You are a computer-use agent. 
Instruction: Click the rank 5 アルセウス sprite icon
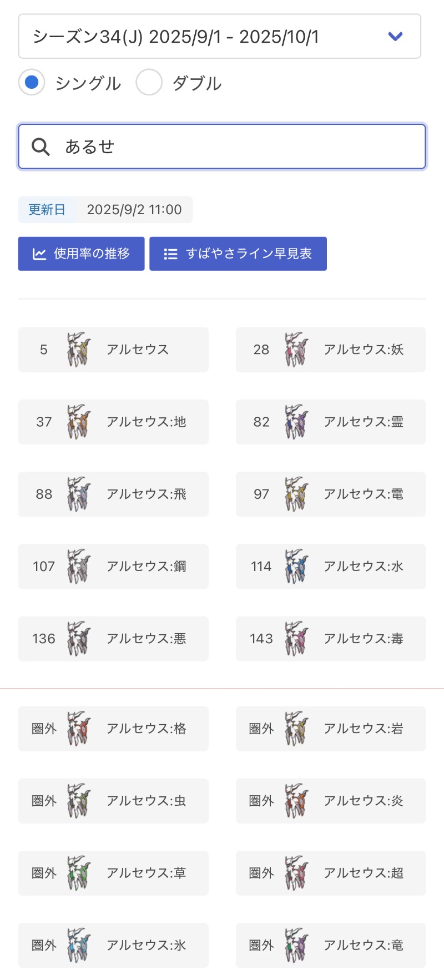79,350
